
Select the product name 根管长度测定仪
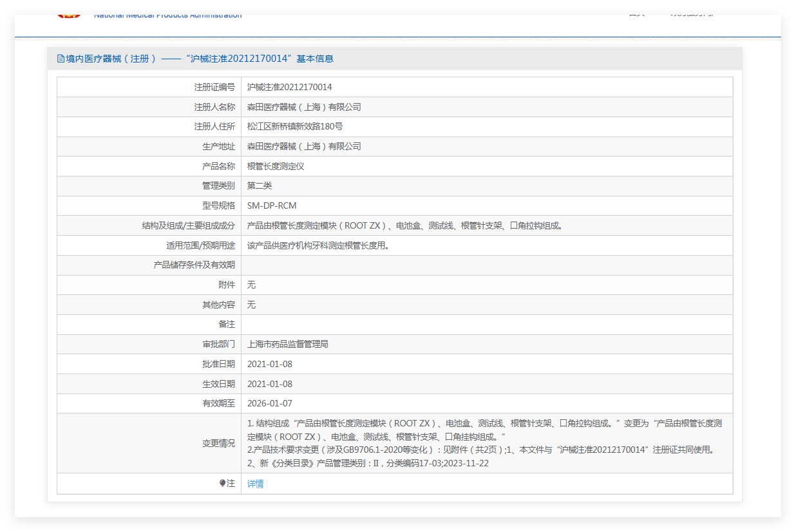click(276, 166)
